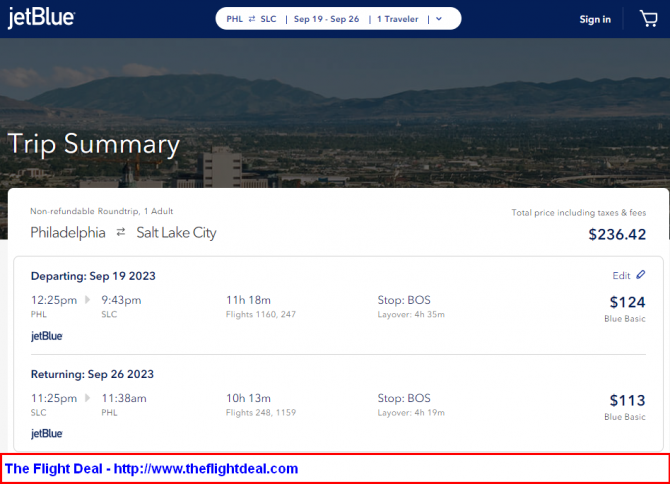Click 12:25pm departure time
The image size is (670, 484).
point(54,300)
